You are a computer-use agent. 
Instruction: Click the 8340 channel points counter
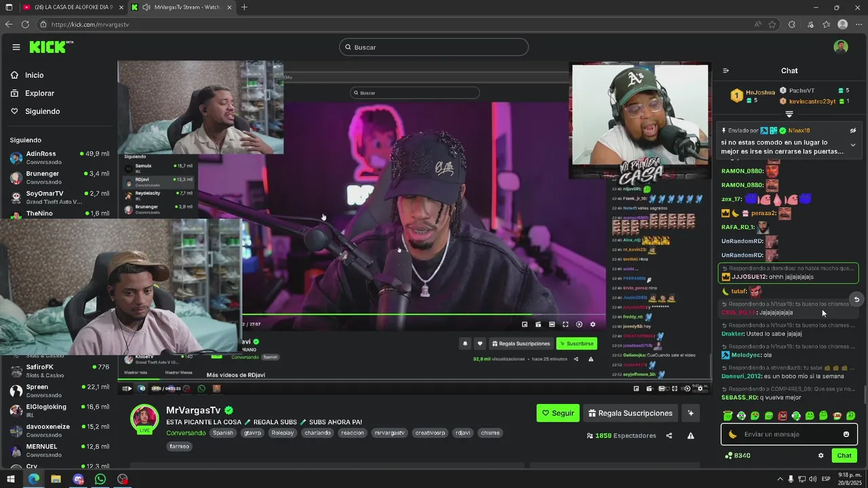click(738, 455)
